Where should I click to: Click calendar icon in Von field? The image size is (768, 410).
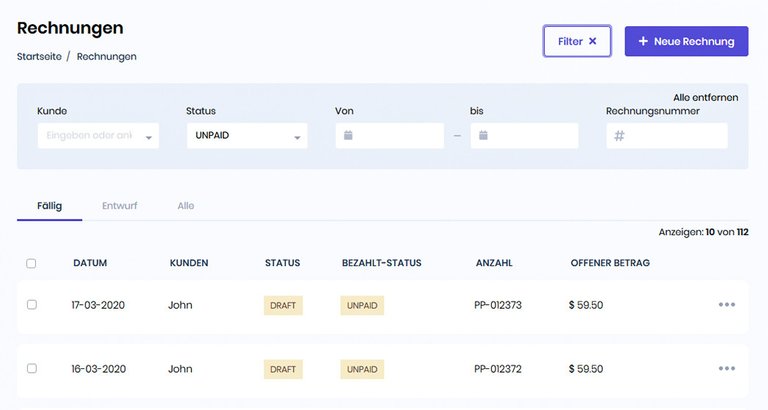[x=348, y=135]
